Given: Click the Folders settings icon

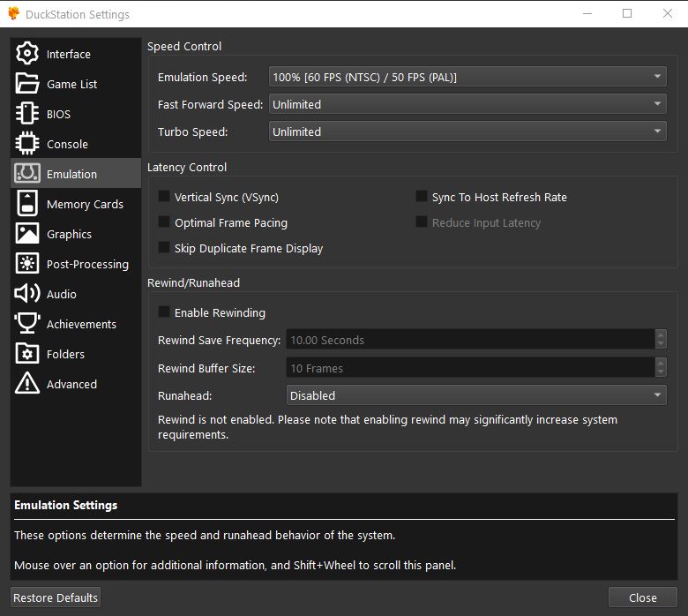Looking at the screenshot, I should click(x=27, y=353).
